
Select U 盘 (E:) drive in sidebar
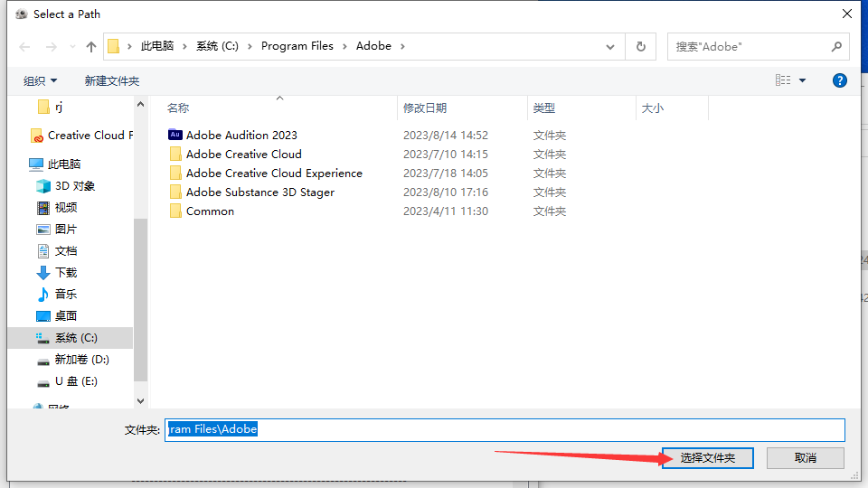(67, 381)
